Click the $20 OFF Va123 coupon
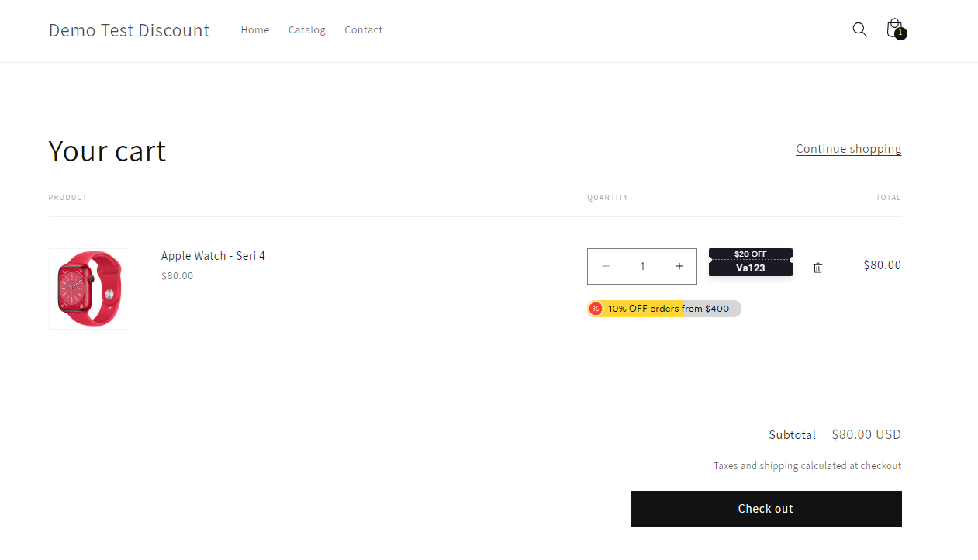This screenshot has height=560, width=978. [751, 262]
